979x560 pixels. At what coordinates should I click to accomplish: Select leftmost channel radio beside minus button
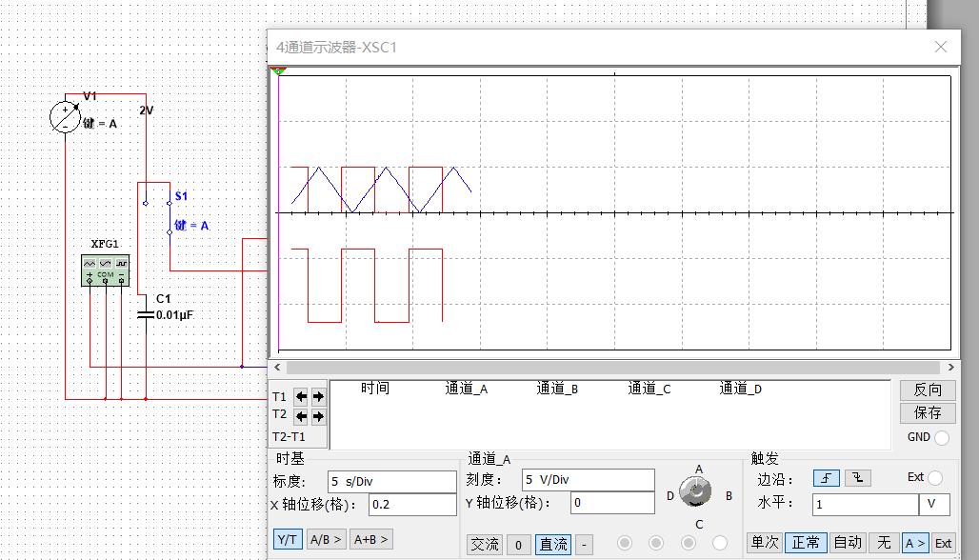(x=625, y=543)
